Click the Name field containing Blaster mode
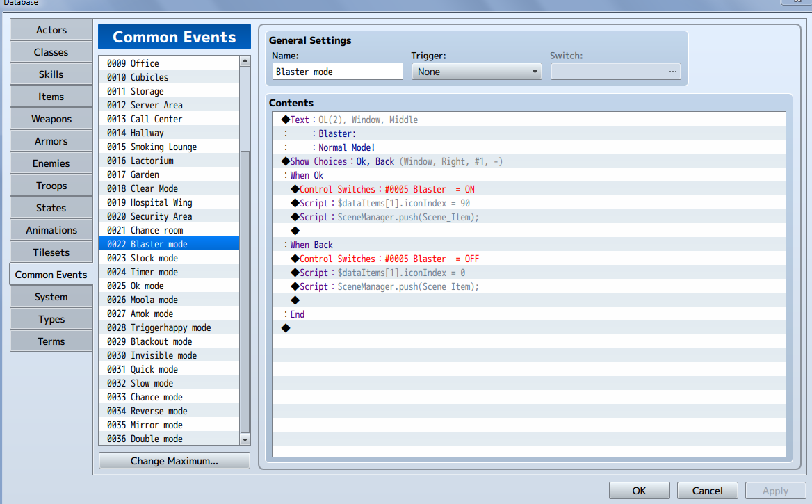Viewport: 812px width, 504px height. [x=338, y=72]
